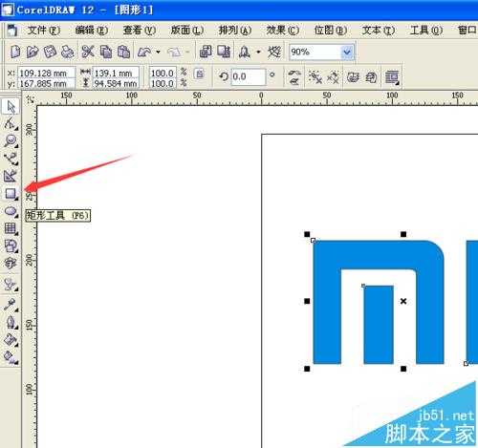Create a new document with New icon
The image size is (478, 448).
[x=15, y=52]
